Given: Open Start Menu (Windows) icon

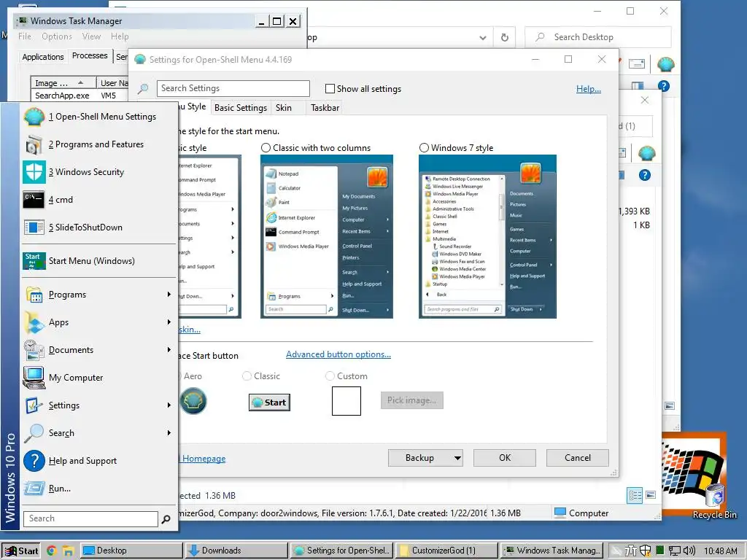Looking at the screenshot, I should (34, 261).
